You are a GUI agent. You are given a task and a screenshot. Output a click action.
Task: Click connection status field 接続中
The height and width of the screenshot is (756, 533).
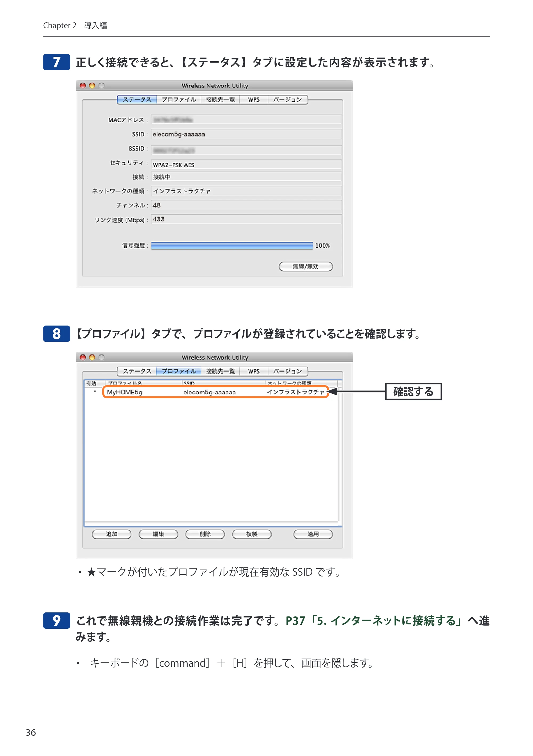(246, 177)
